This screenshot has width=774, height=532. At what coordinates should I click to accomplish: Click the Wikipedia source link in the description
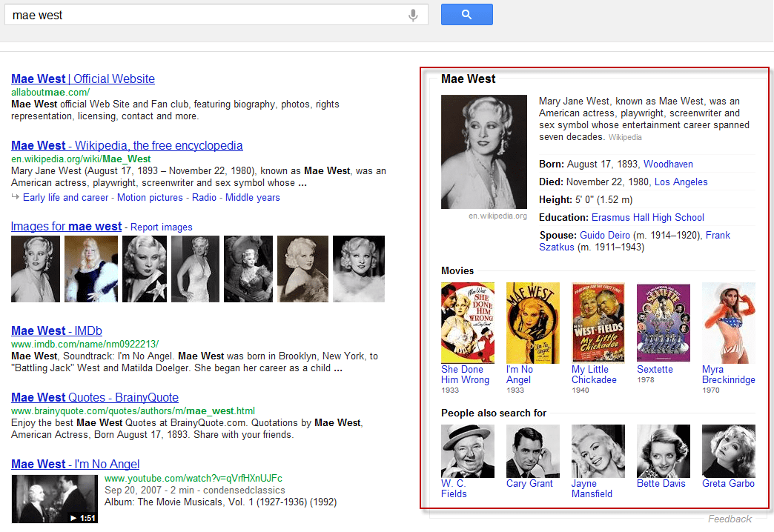[625, 137]
